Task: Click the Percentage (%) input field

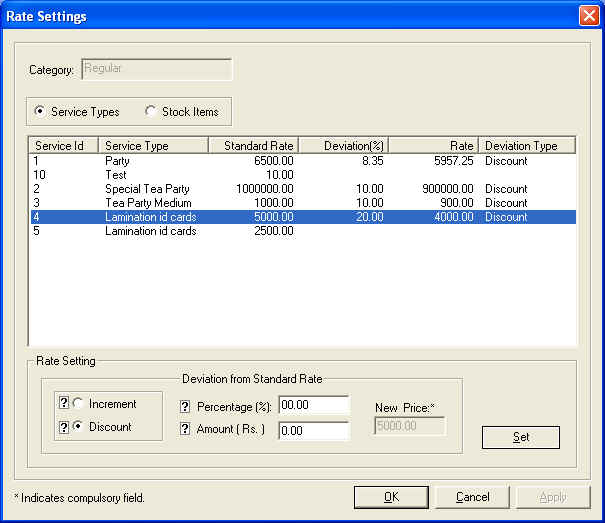Action: coord(314,405)
